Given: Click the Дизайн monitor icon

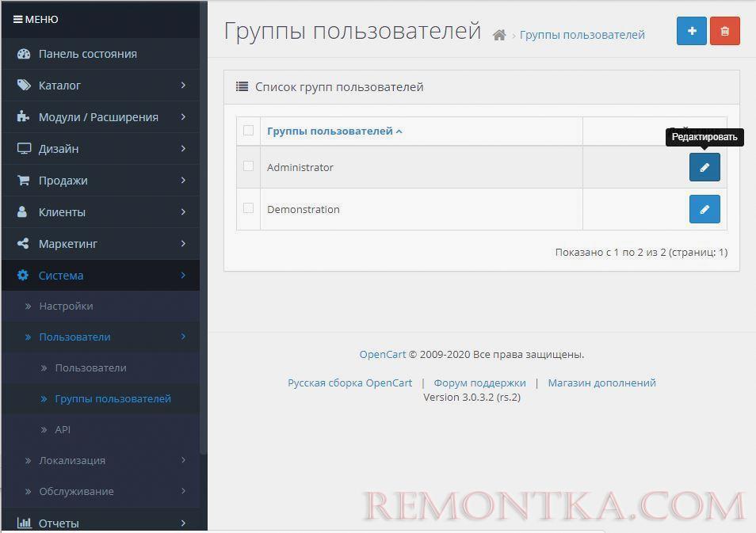Looking at the screenshot, I should click(x=24, y=148).
